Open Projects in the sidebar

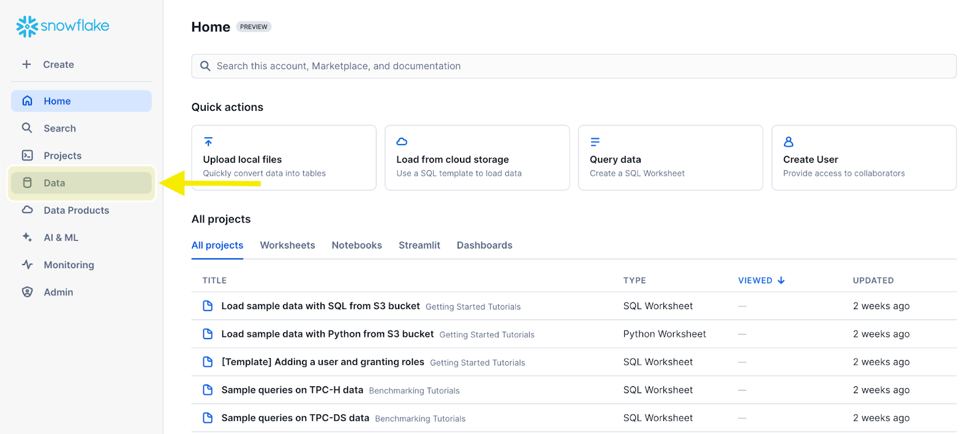point(81,155)
